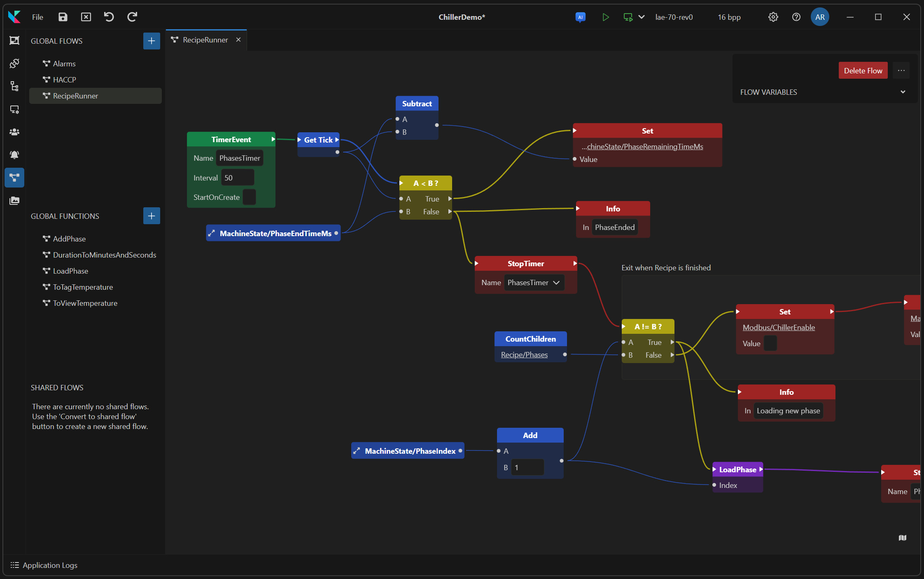The height and width of the screenshot is (579, 924).
Task: Expand the FLOW VARIABLES section
Action: (x=903, y=92)
